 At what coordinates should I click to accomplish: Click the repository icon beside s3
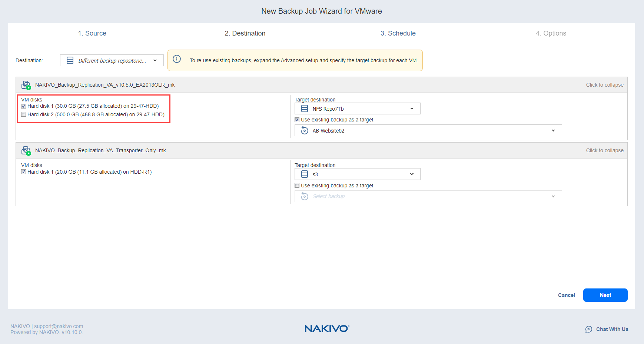pyautogui.click(x=305, y=174)
